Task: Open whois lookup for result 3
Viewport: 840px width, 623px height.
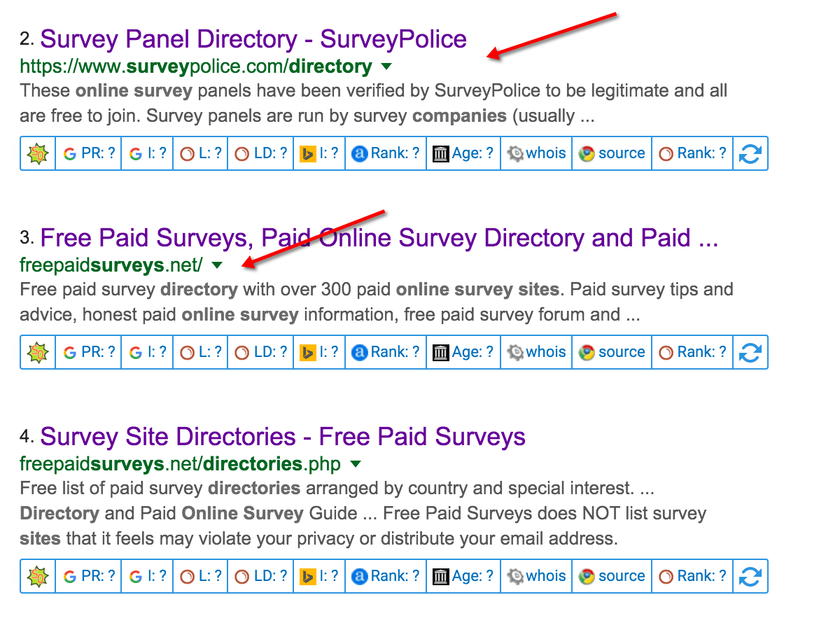Action: click(536, 352)
